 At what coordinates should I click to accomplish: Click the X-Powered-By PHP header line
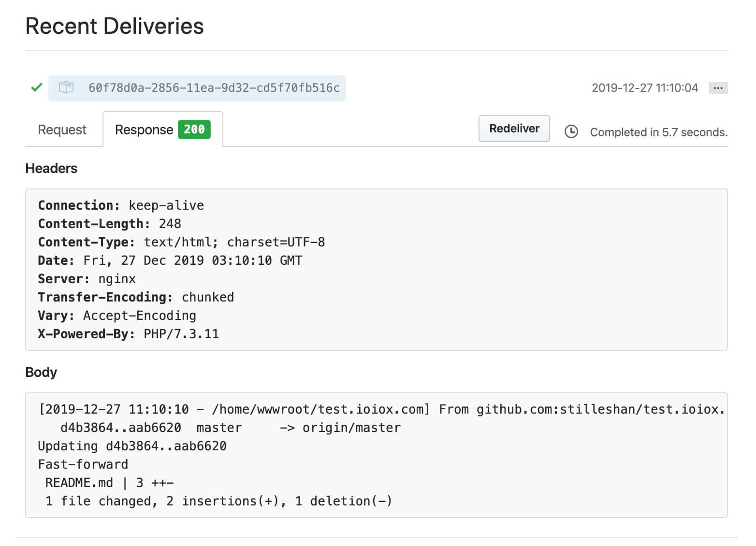point(128,334)
